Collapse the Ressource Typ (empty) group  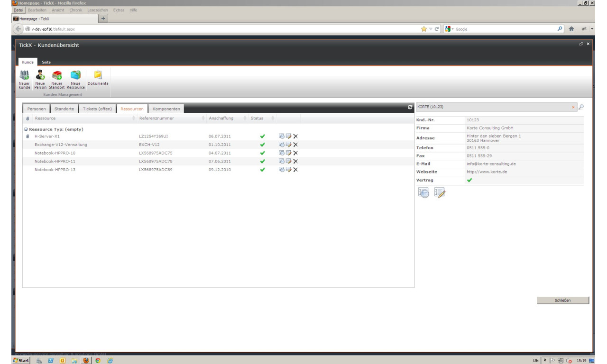pyautogui.click(x=26, y=129)
